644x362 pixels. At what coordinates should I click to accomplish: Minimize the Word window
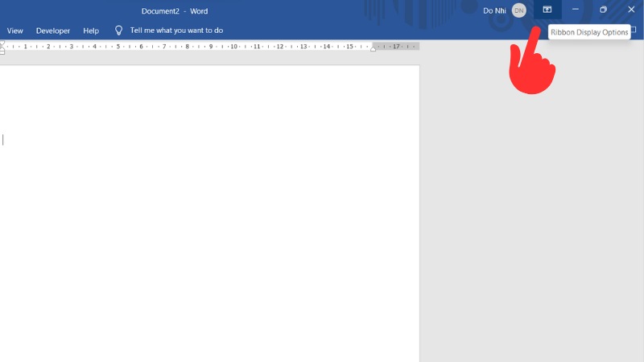coord(575,10)
